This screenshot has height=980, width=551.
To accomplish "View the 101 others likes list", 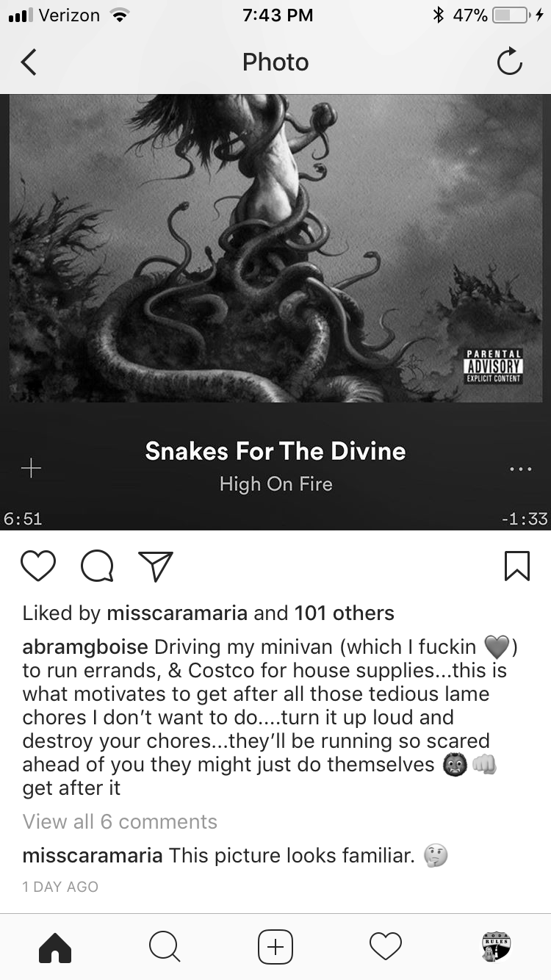I will (345, 613).
